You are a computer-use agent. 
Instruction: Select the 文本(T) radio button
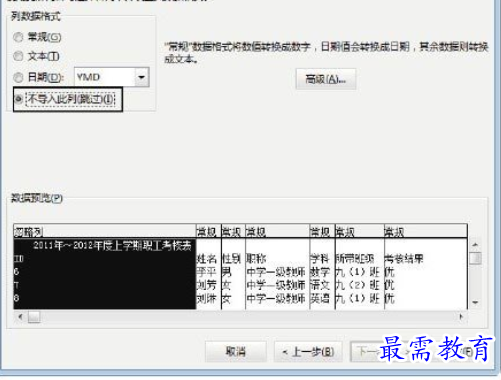click(x=18, y=56)
